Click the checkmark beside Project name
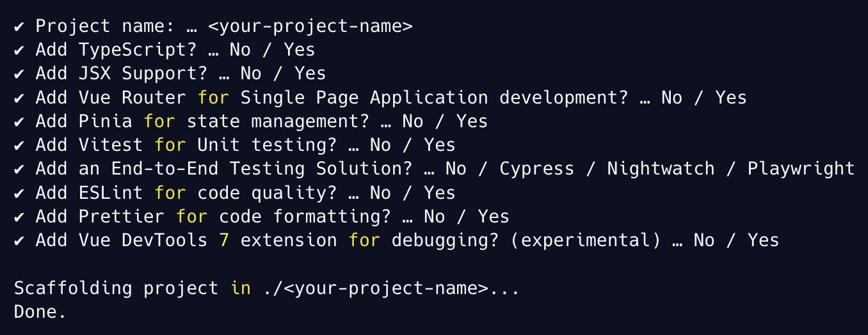This screenshot has height=335, width=868. pyautogui.click(x=19, y=26)
